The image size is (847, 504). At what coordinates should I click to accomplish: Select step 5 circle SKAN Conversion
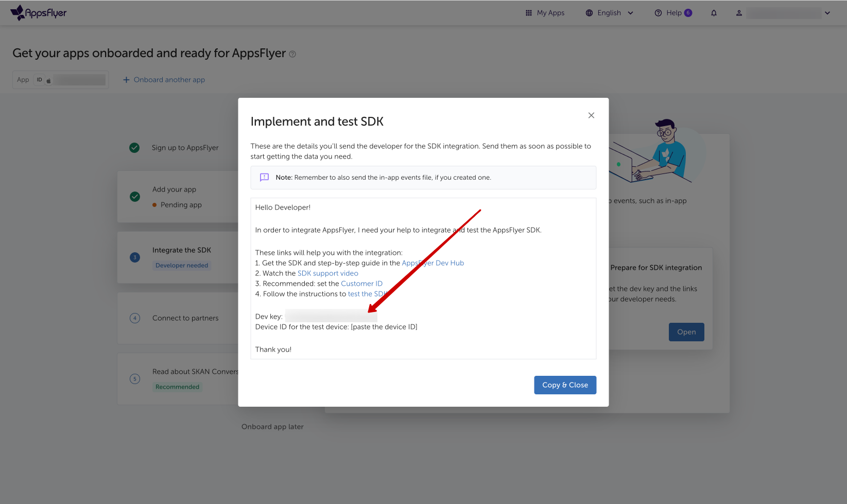click(x=135, y=379)
